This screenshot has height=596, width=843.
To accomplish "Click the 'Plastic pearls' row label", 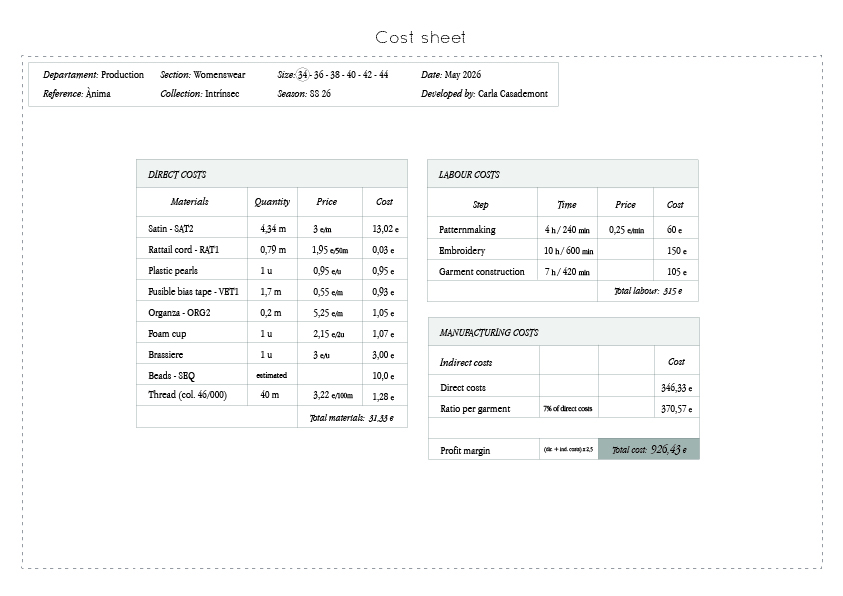I will click(x=173, y=270).
